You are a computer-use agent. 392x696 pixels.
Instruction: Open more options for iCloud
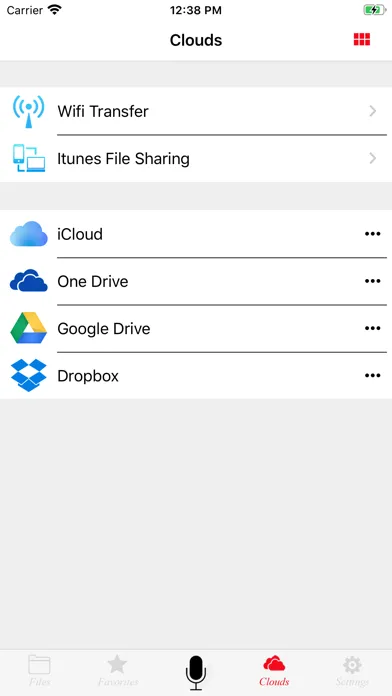click(372, 234)
